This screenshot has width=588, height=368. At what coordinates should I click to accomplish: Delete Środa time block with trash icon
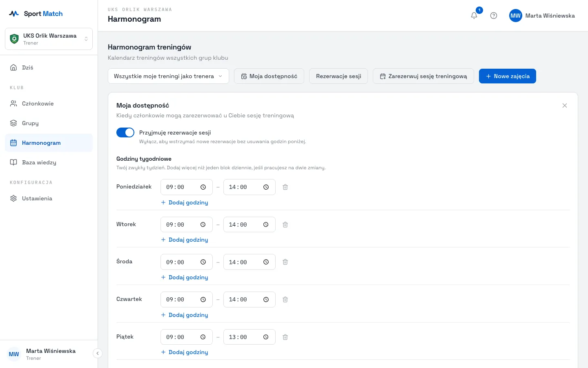(x=285, y=262)
